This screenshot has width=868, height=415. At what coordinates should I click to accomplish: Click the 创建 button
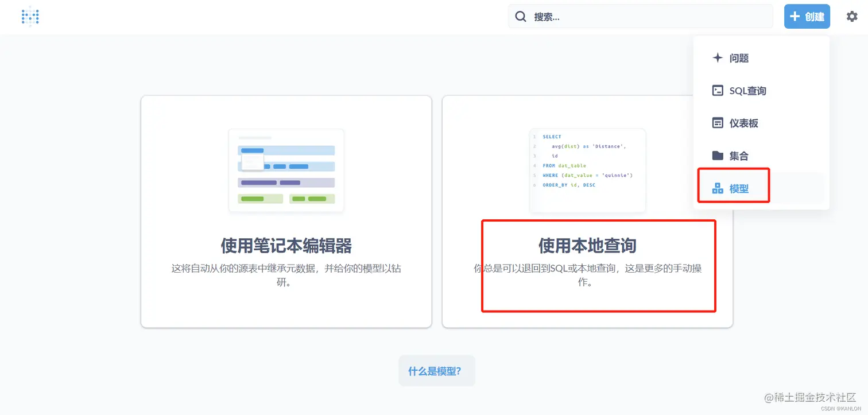click(x=807, y=16)
